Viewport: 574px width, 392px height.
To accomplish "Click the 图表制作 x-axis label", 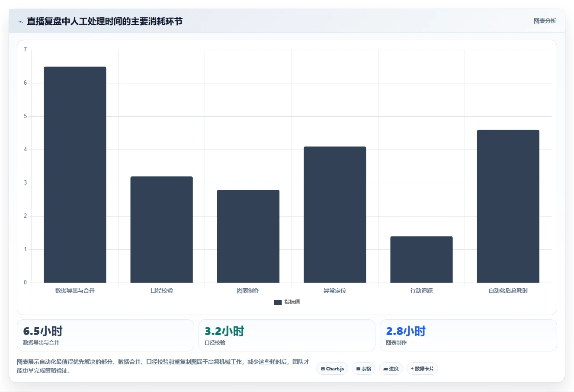I will point(248,290).
